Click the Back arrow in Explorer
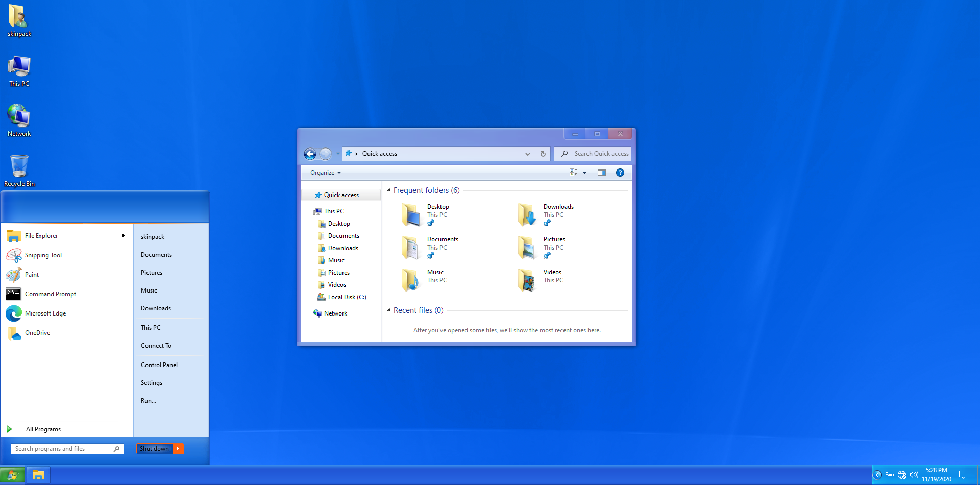Image resolution: width=980 pixels, height=485 pixels. (x=310, y=154)
